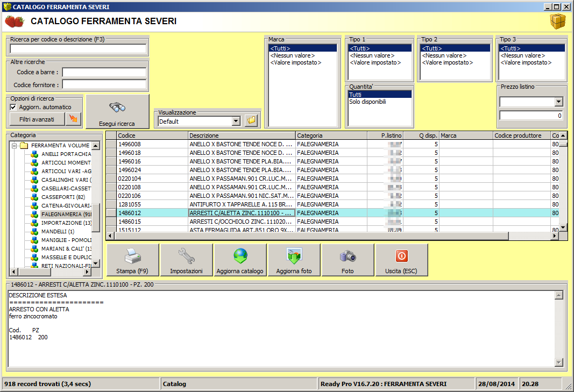Click the Ricerca per codice o descrizione field
The height and width of the screenshot is (392, 574).
click(78, 49)
